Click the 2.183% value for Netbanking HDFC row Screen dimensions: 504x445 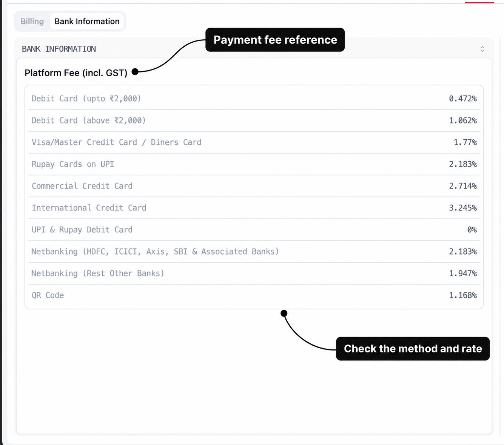pos(462,252)
